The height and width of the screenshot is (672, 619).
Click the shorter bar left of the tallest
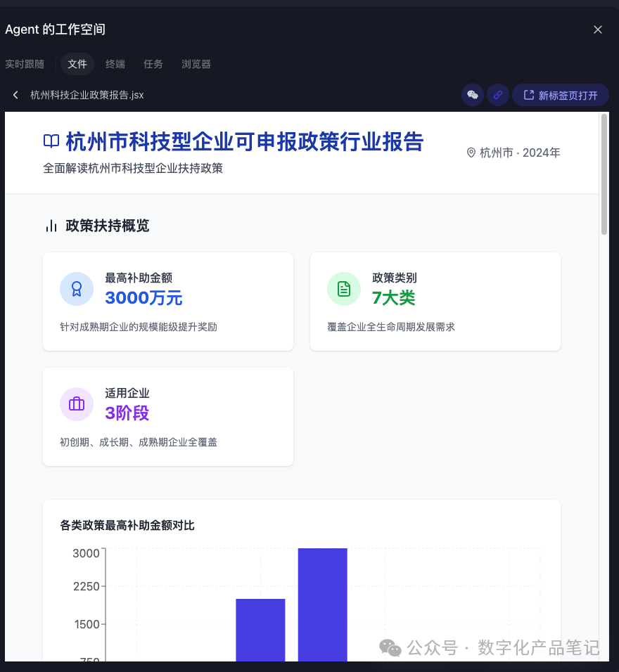point(260,630)
